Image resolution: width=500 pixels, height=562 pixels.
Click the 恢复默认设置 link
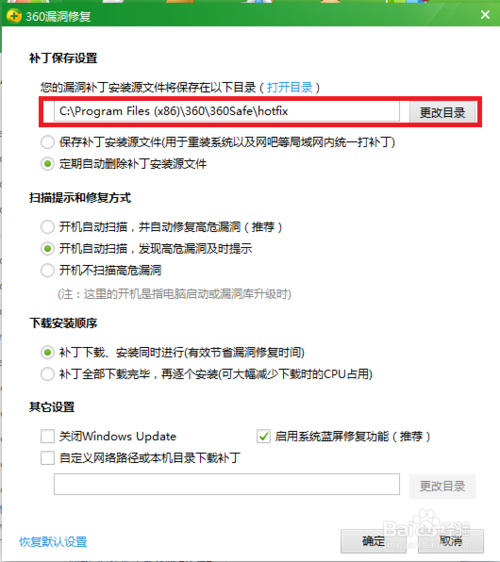(x=53, y=542)
